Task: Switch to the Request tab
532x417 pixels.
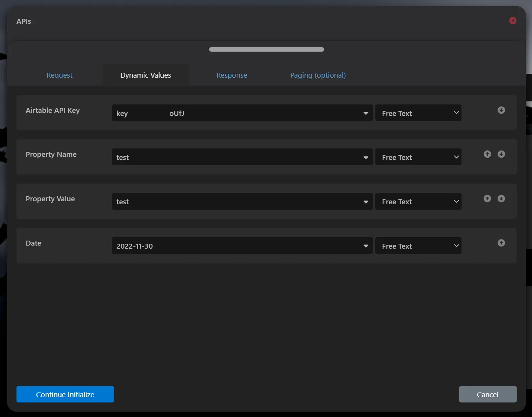Action: pos(59,75)
